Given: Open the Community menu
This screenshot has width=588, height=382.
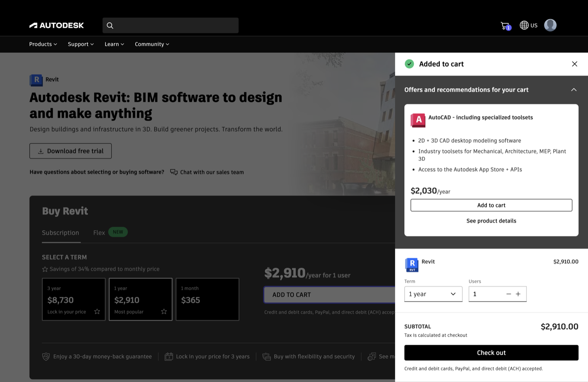Looking at the screenshot, I should [152, 44].
